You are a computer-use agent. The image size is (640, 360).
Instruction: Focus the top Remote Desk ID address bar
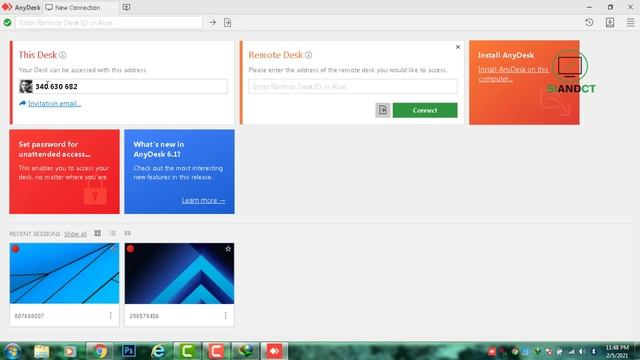tap(109, 22)
